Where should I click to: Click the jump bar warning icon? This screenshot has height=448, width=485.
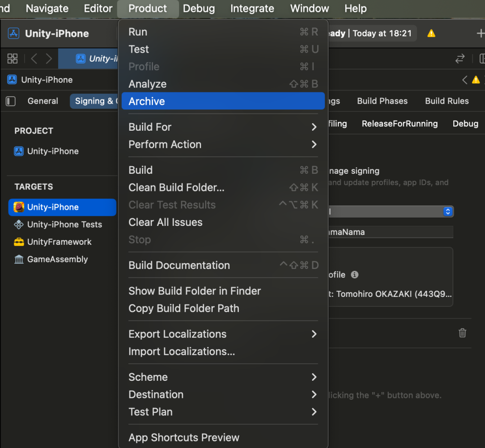tap(476, 80)
